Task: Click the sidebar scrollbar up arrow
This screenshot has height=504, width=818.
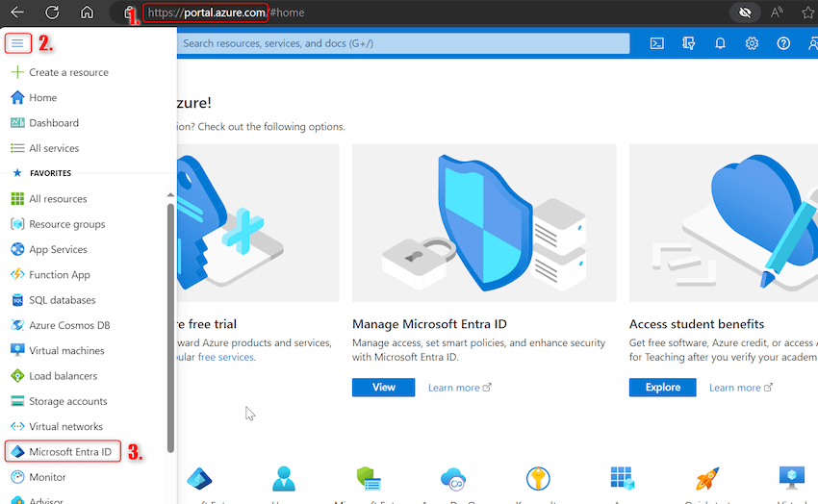Action: [170, 195]
